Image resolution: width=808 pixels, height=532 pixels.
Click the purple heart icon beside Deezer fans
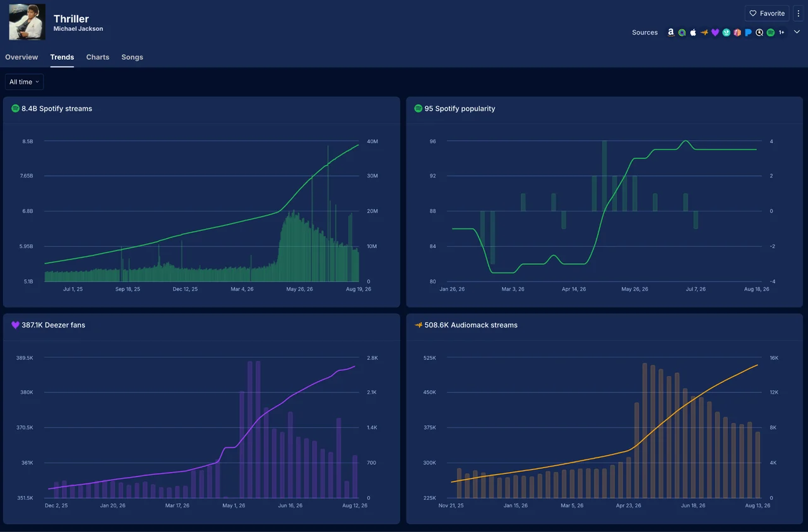click(15, 325)
